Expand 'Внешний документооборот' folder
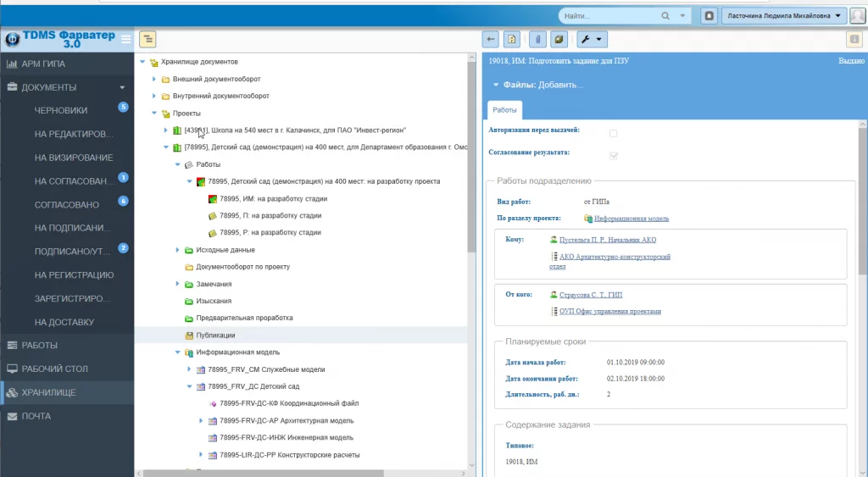This screenshot has width=868, height=477. [x=154, y=79]
